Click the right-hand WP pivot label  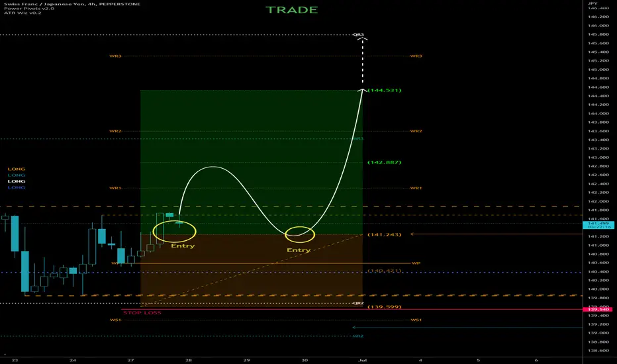(416, 263)
